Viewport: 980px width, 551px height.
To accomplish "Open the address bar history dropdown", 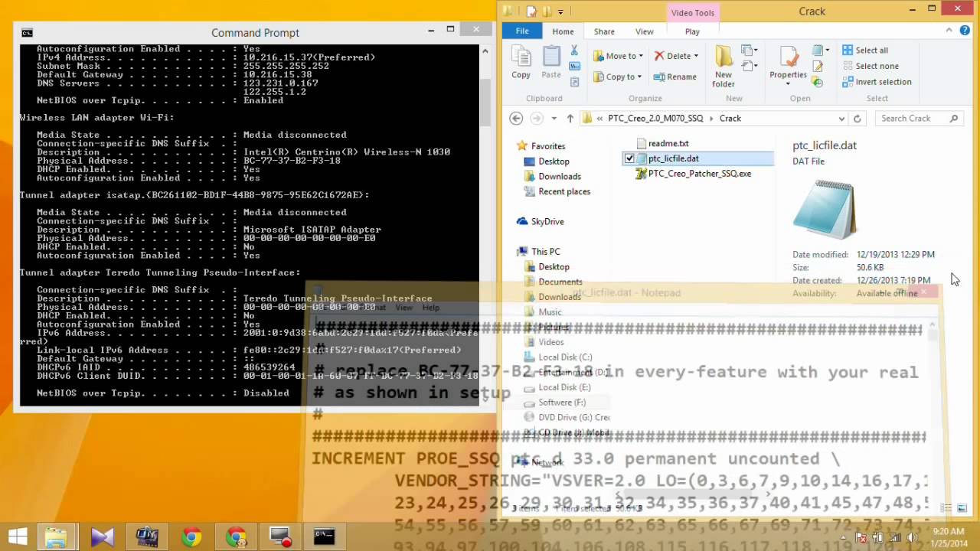I will pos(841,119).
